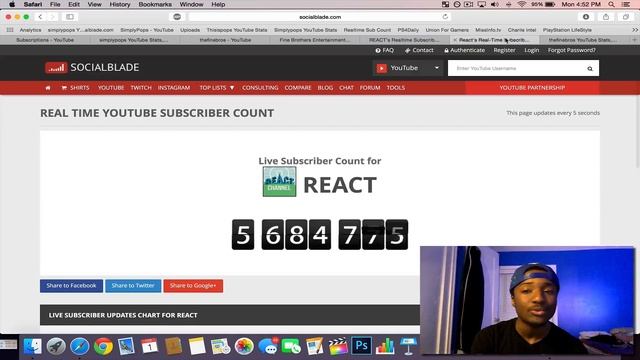This screenshot has height=360, width=640.
Task: Click Share to Facebook
Action: coord(71,286)
